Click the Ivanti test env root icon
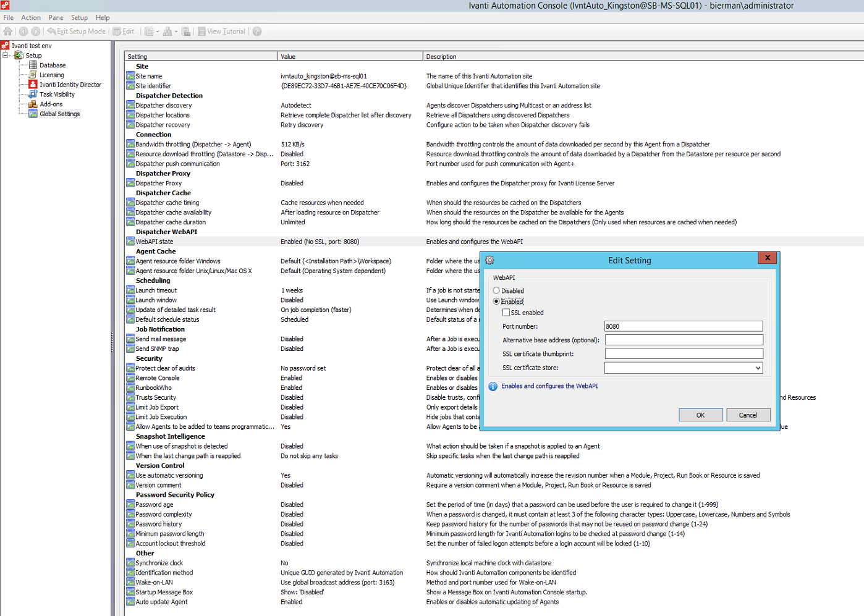The image size is (864, 616). tap(5, 46)
